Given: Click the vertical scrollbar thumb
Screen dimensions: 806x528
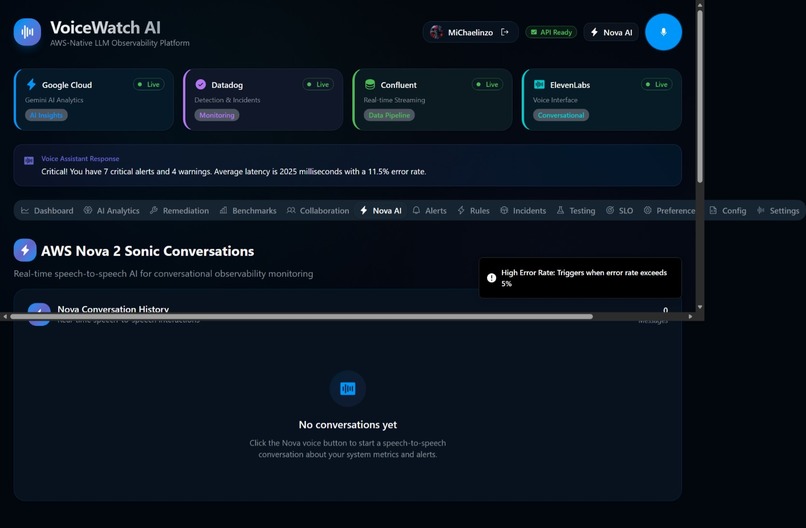Looking at the screenshot, I should pyautogui.click(x=700, y=96).
